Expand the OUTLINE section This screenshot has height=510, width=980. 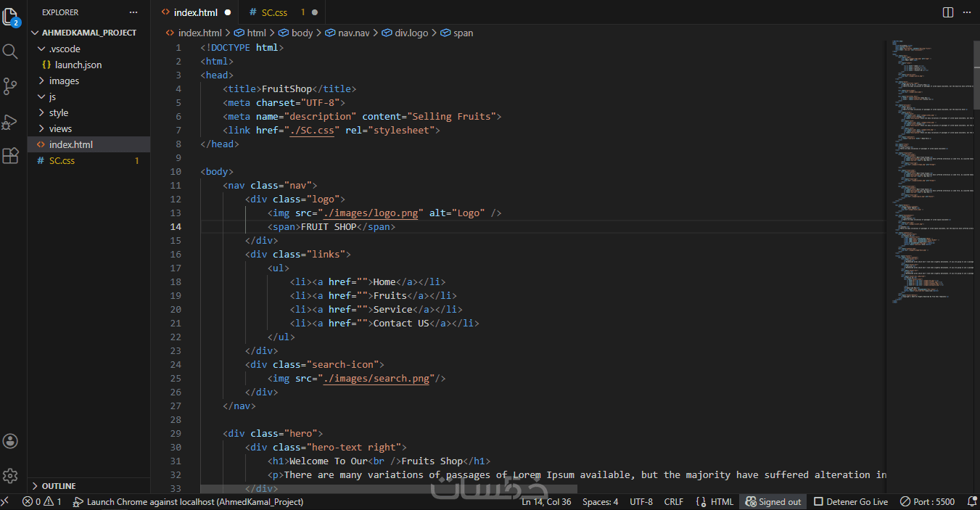point(88,486)
